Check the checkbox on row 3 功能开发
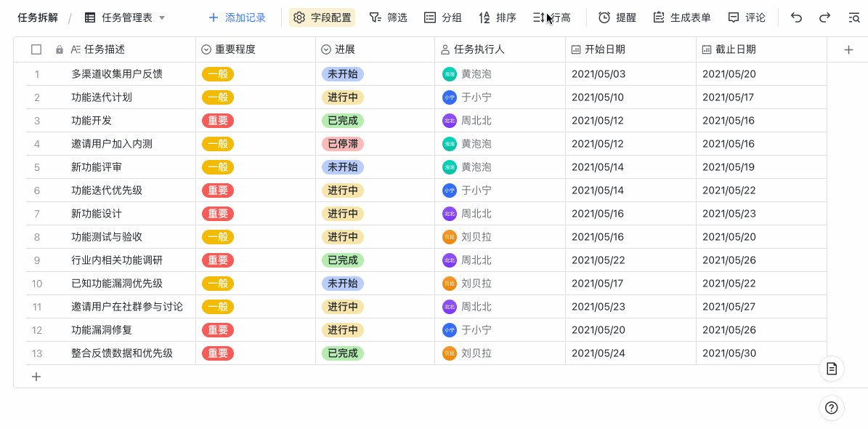This screenshot has width=868, height=429. (36, 120)
